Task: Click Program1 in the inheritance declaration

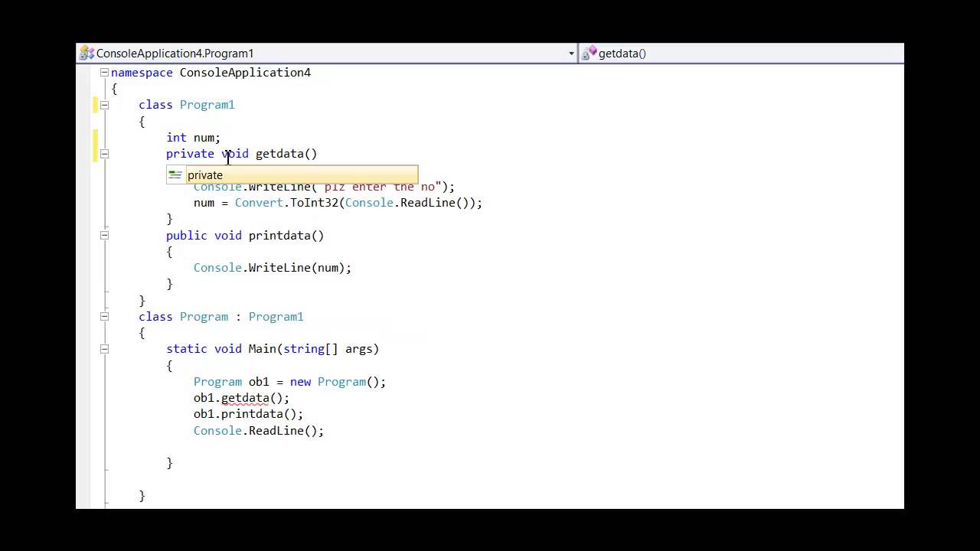Action: coord(276,317)
